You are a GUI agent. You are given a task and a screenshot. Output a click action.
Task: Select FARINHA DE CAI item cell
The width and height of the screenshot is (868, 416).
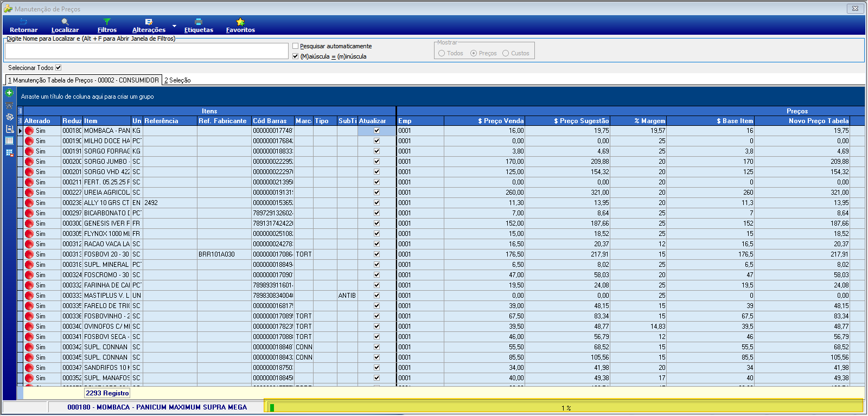[x=107, y=285]
